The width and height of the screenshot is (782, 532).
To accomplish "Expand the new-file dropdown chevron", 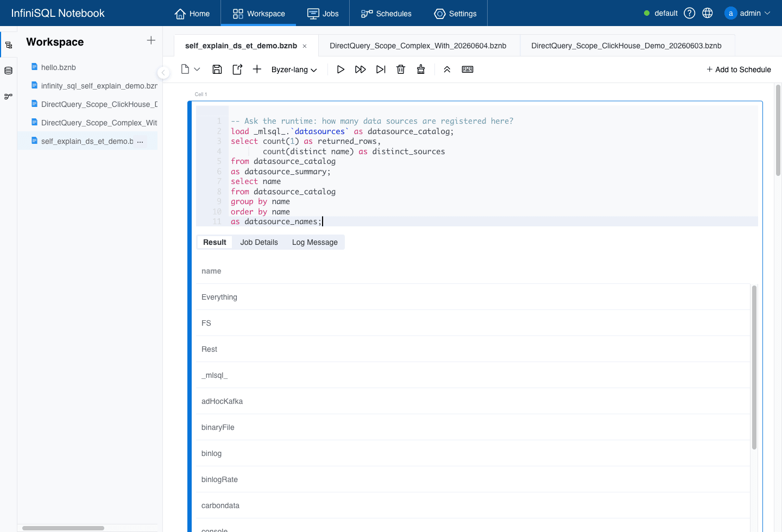I will [197, 69].
